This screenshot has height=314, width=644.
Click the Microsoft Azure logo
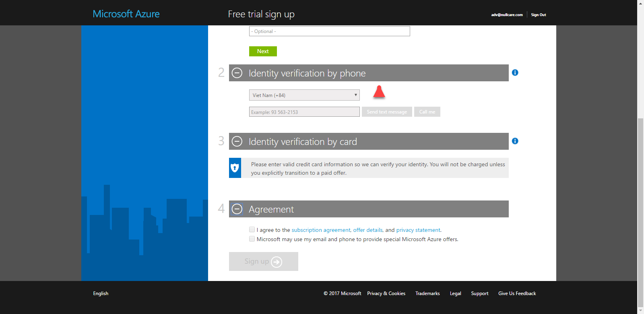tap(126, 14)
